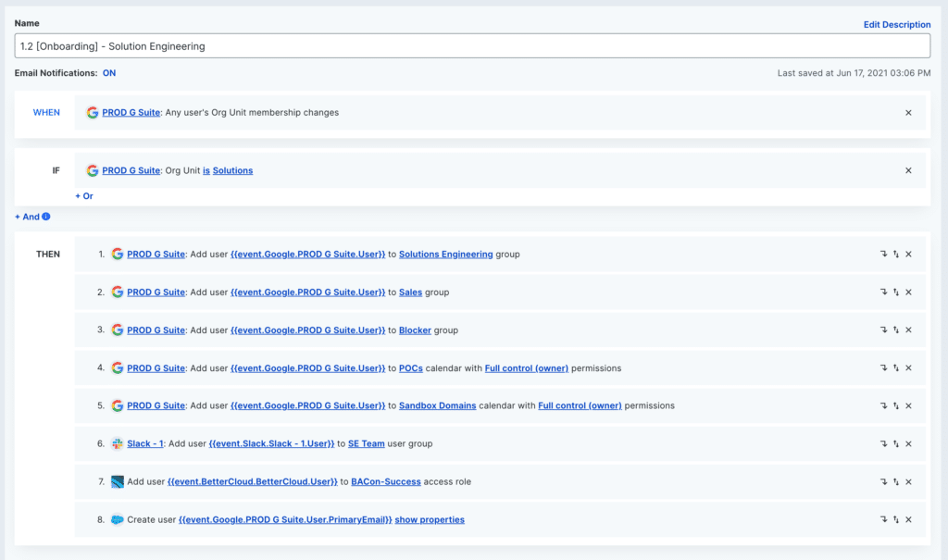Click the SE Team user group link
The width and height of the screenshot is (948, 560).
[x=367, y=444]
